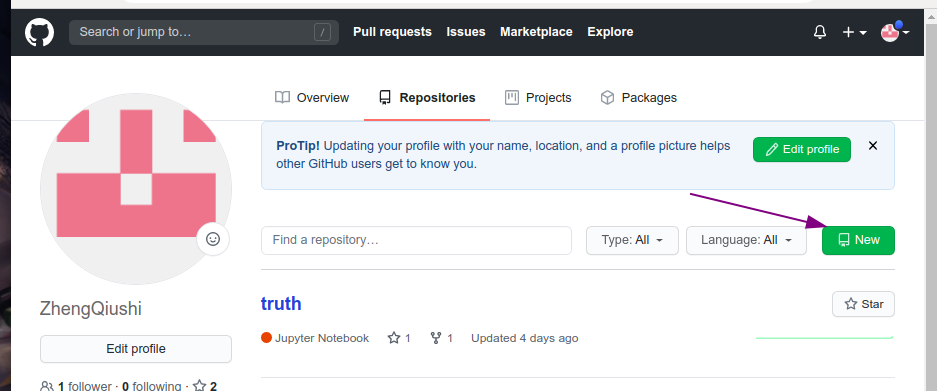Image resolution: width=937 pixels, height=391 pixels.
Task: View the truth repository stargazers count
Action: click(x=399, y=338)
